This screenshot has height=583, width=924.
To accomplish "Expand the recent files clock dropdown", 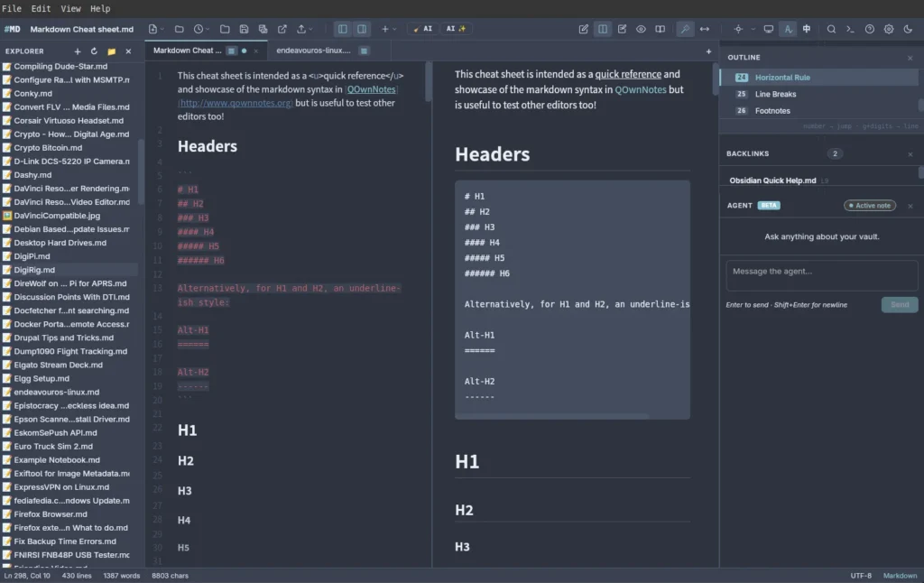I will (x=208, y=29).
